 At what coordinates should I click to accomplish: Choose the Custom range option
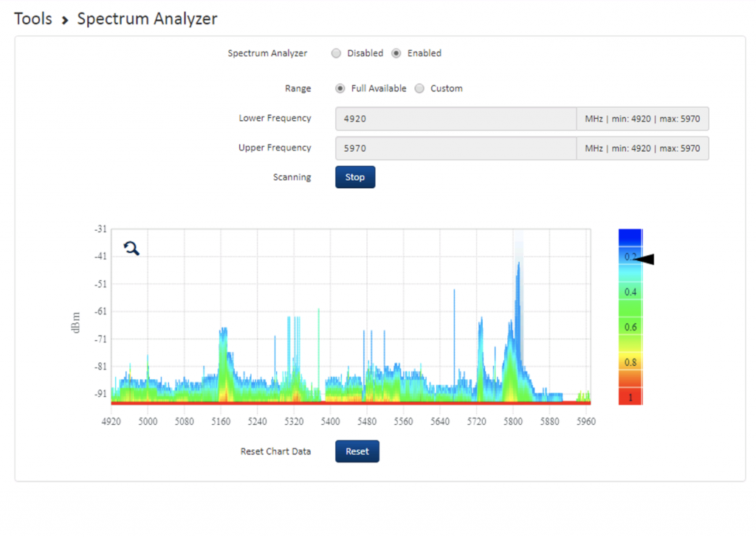419,89
